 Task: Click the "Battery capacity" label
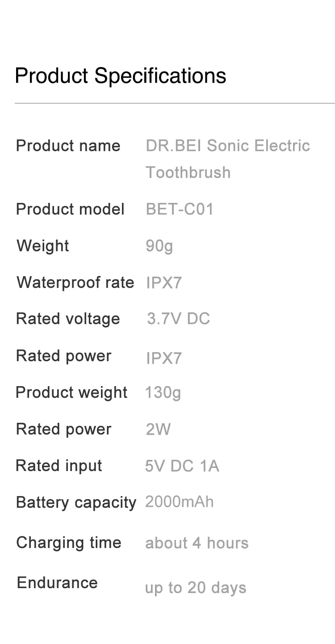click(76, 502)
